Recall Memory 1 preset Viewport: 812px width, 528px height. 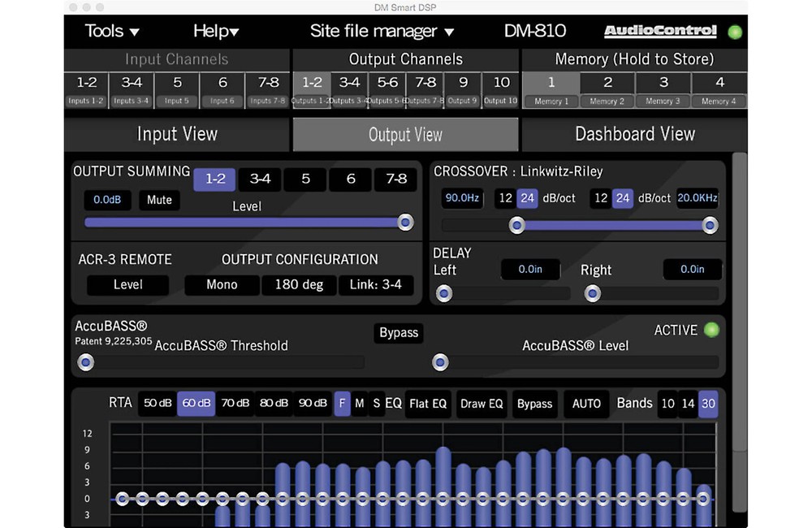(551, 90)
